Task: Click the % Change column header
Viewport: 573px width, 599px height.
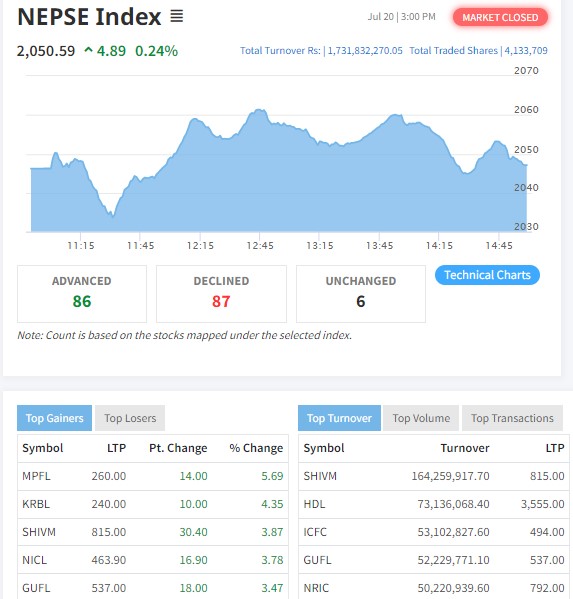Action: tap(256, 448)
